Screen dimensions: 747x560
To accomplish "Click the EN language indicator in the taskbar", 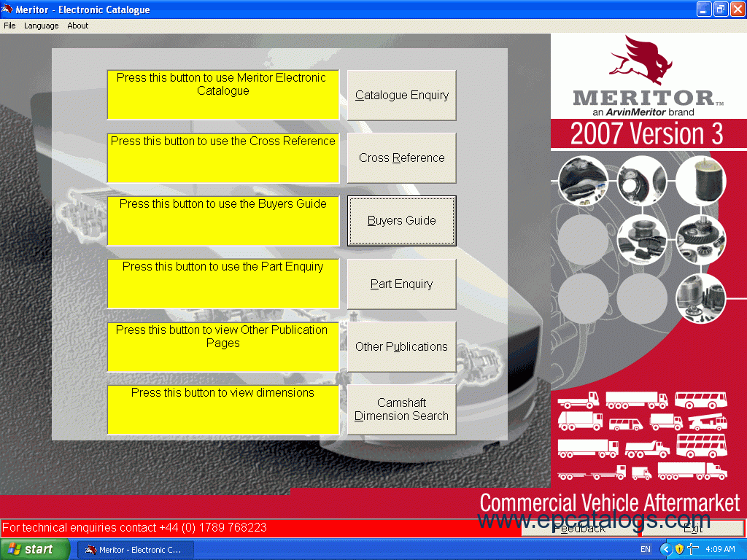I will point(645,550).
